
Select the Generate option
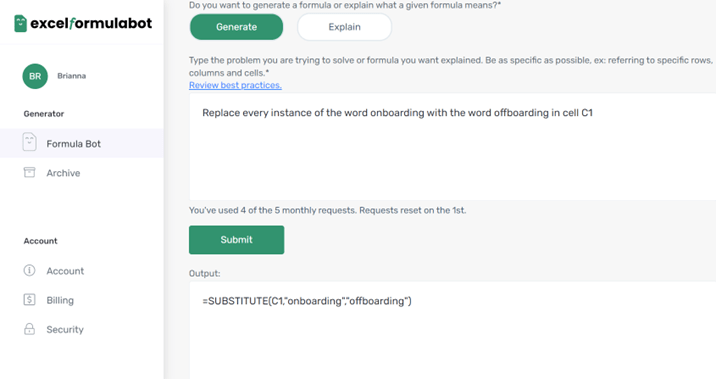click(x=237, y=27)
